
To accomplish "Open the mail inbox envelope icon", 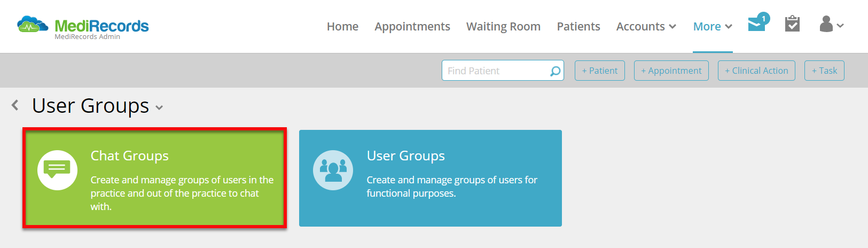I will tap(757, 24).
